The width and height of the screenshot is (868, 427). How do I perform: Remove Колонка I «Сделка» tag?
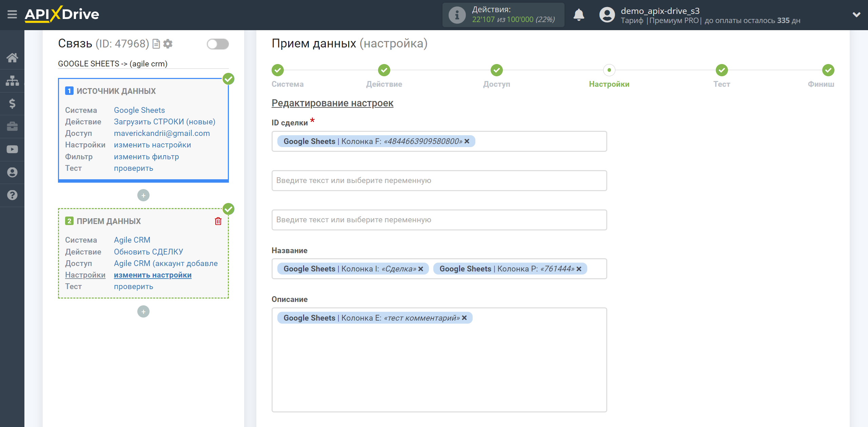coord(421,269)
